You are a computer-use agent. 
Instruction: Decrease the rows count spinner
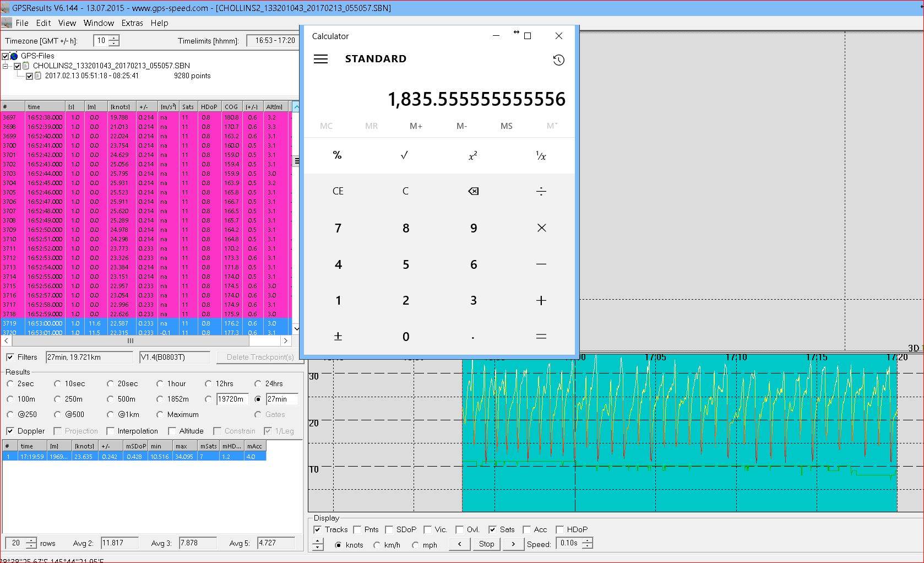tap(31, 546)
